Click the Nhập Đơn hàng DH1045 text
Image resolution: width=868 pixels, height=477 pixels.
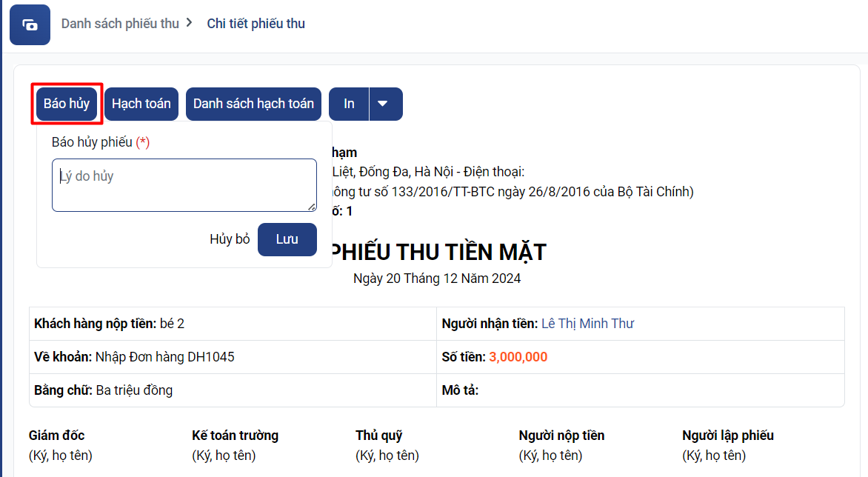tap(164, 357)
